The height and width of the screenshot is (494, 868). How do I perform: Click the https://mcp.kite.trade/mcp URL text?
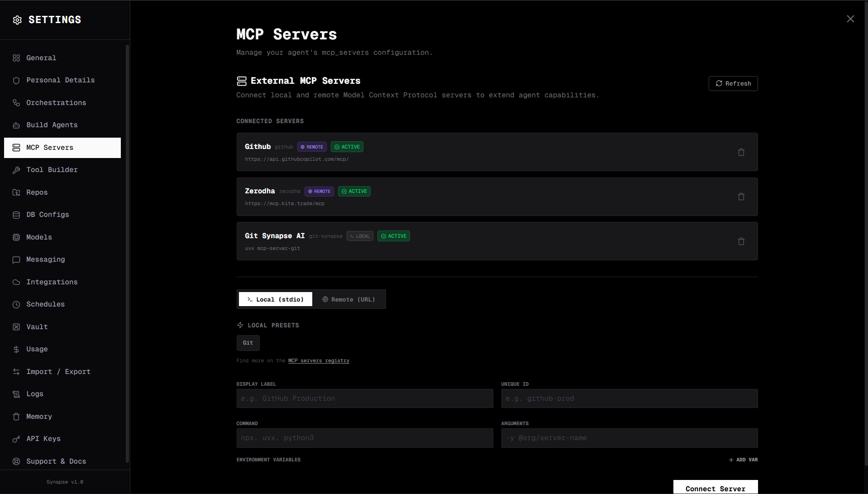285,204
